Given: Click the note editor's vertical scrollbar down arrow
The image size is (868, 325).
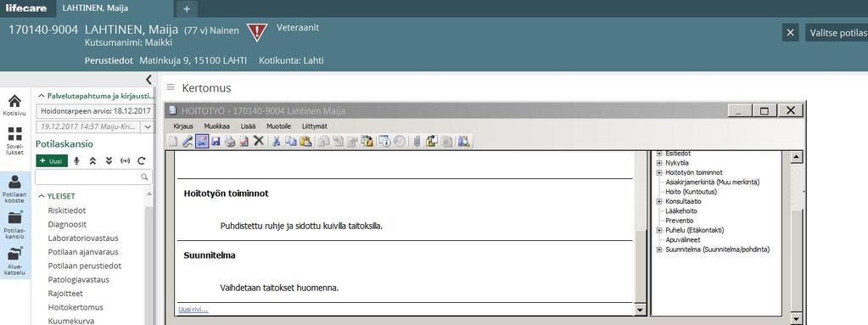Looking at the screenshot, I should click(641, 310).
